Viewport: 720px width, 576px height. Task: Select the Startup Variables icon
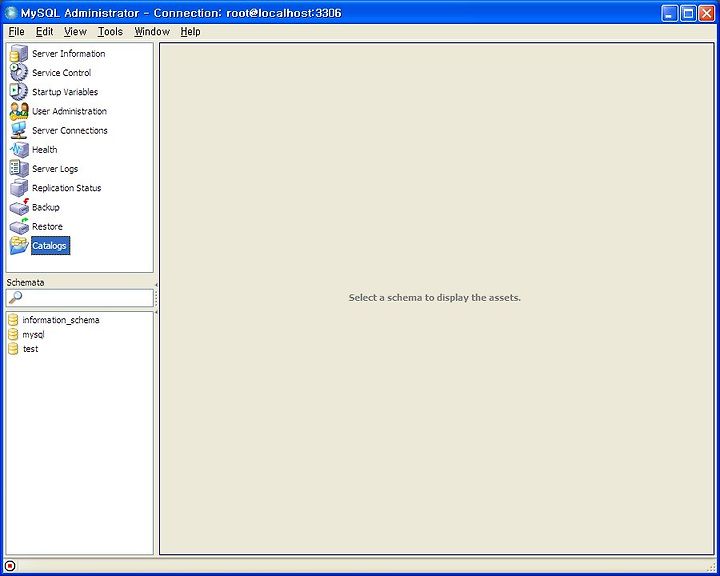click(x=19, y=91)
